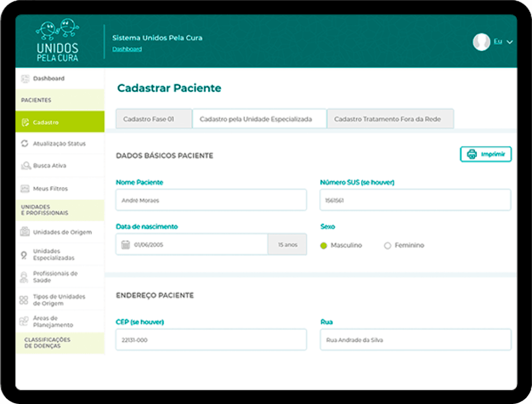Screen dimensions: 532x404
Task: Click the Meus Filtros icon
Action: click(24, 189)
